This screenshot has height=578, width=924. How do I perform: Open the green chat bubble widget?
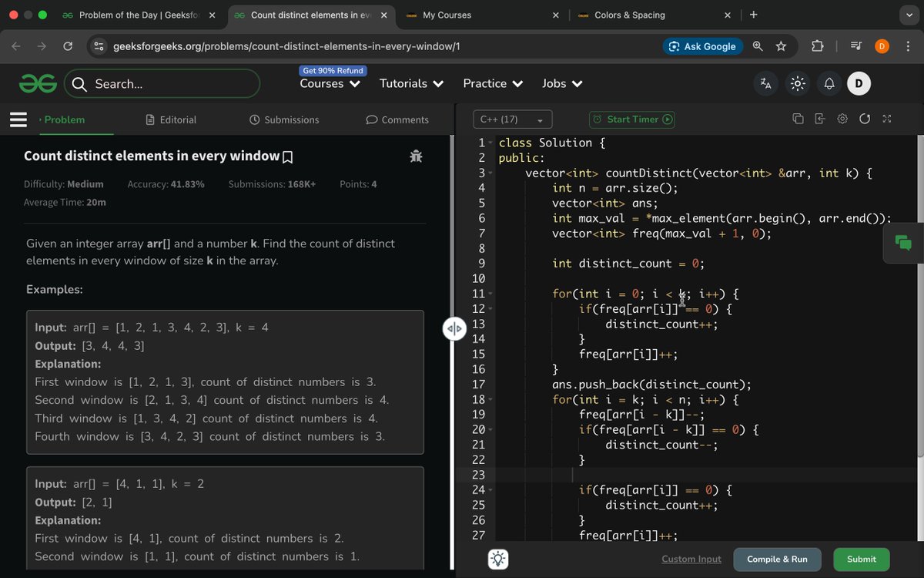(904, 244)
